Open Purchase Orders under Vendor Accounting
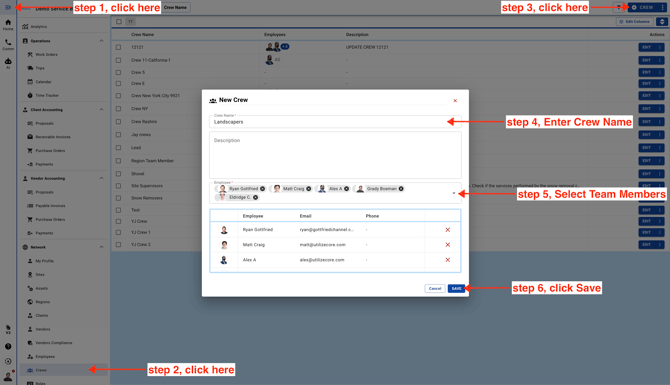The width and height of the screenshot is (670, 385). point(50,219)
